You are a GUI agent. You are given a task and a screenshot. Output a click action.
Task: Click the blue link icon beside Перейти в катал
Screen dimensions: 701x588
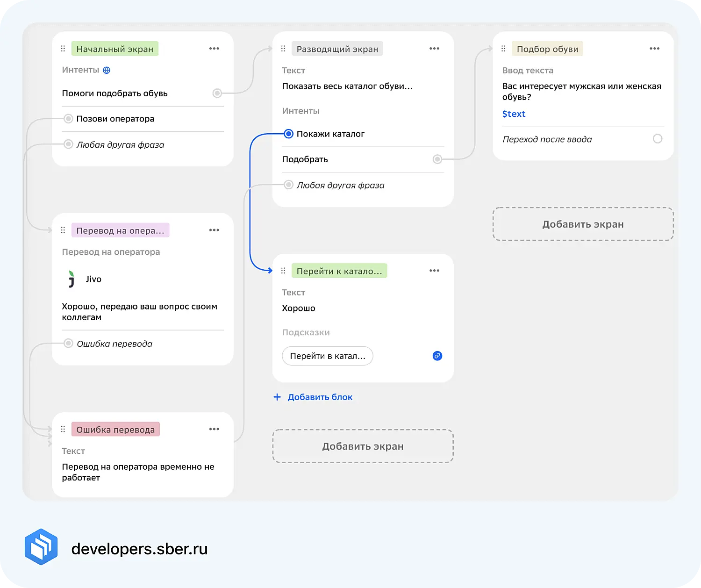tap(437, 356)
